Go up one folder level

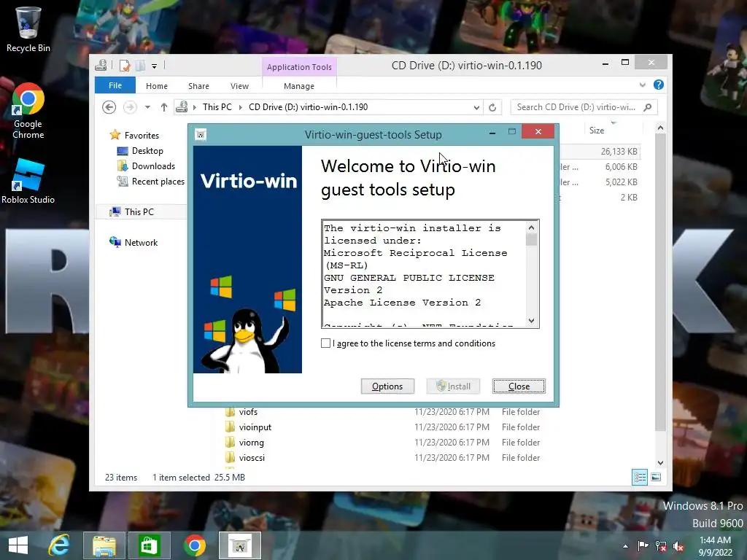(x=164, y=107)
